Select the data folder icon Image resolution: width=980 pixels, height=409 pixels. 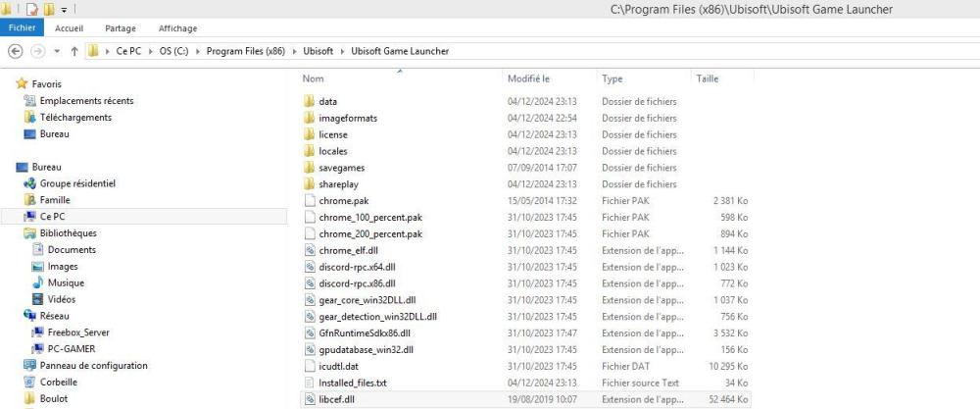pyautogui.click(x=310, y=101)
